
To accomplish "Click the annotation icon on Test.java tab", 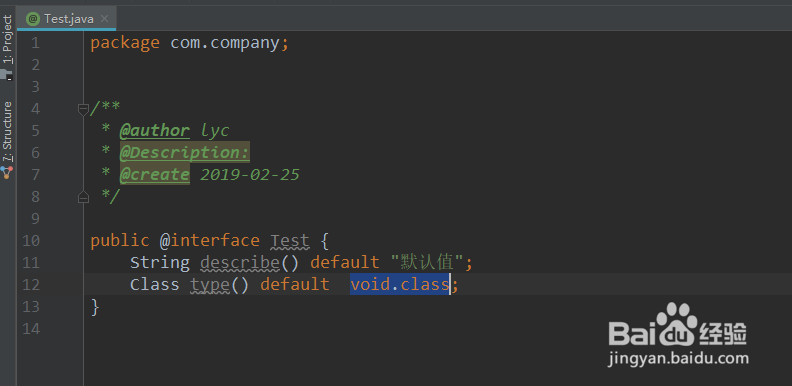I will click(x=33, y=19).
